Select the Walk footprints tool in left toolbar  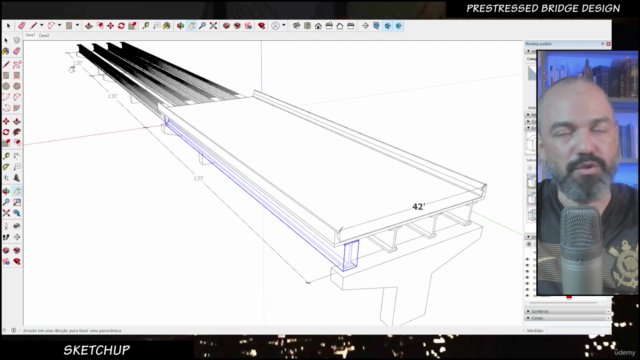tap(6, 237)
